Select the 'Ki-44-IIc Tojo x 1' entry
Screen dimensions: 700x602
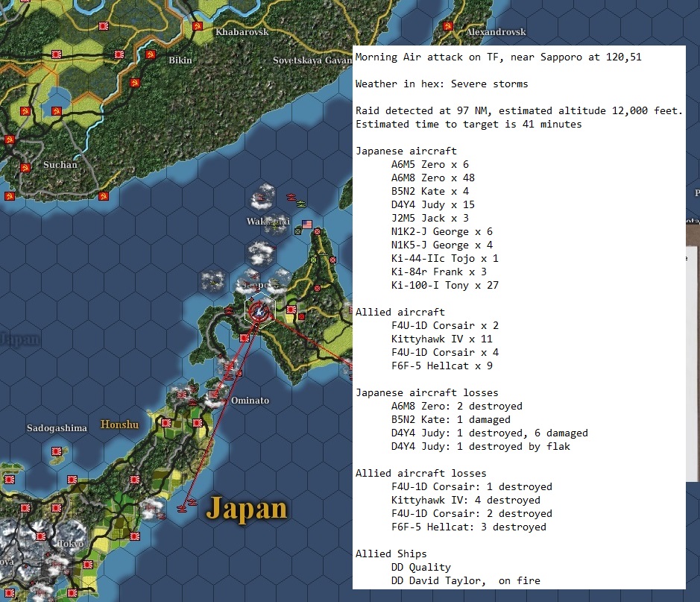point(445,258)
